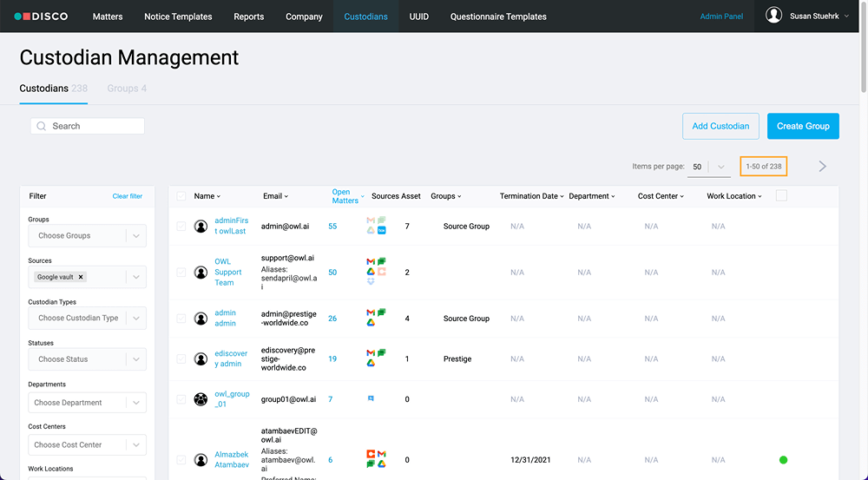Expand the Choose Groups filter dropdown

point(87,235)
